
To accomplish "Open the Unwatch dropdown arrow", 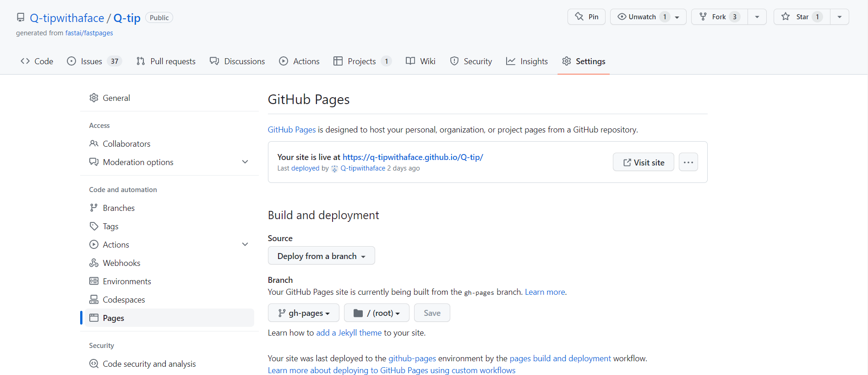I will pyautogui.click(x=677, y=17).
